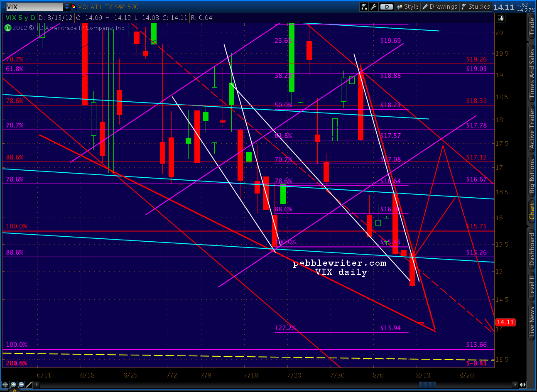
Task: Click the O: 14.09 open value
Action: pyautogui.click(x=90, y=17)
